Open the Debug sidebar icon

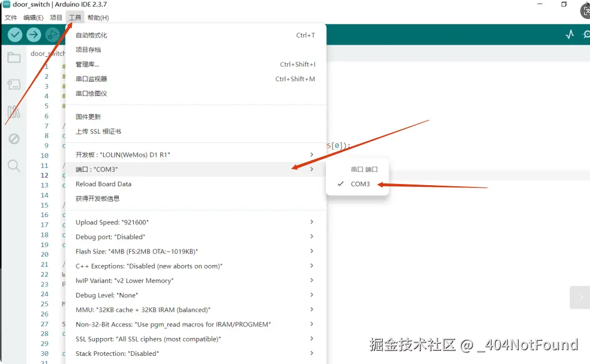[x=14, y=139]
